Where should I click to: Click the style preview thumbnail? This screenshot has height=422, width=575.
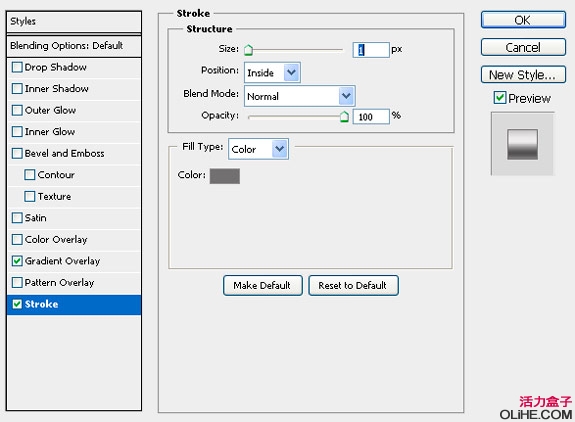click(522, 144)
